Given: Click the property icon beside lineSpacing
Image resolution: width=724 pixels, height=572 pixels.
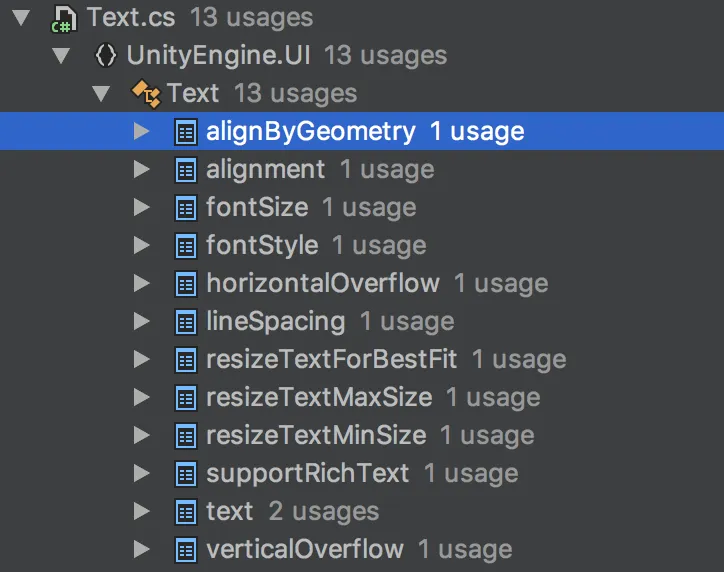Looking at the screenshot, I should coord(186,322).
